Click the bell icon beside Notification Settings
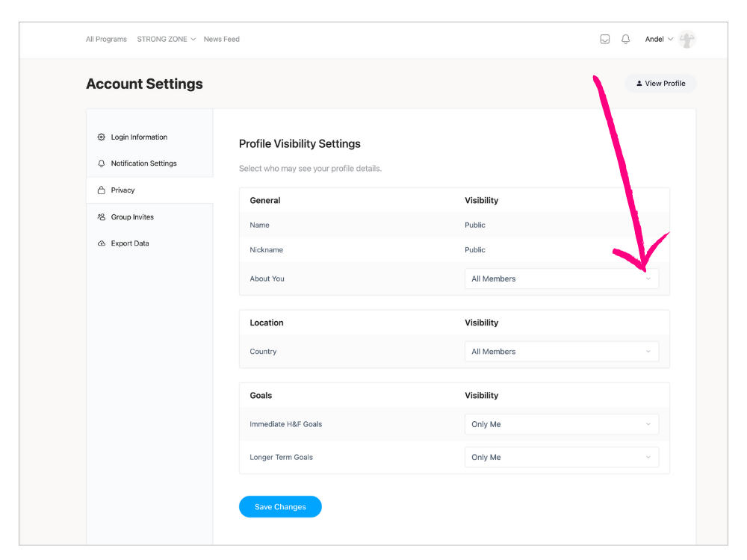This screenshot has width=747, height=560. click(102, 164)
